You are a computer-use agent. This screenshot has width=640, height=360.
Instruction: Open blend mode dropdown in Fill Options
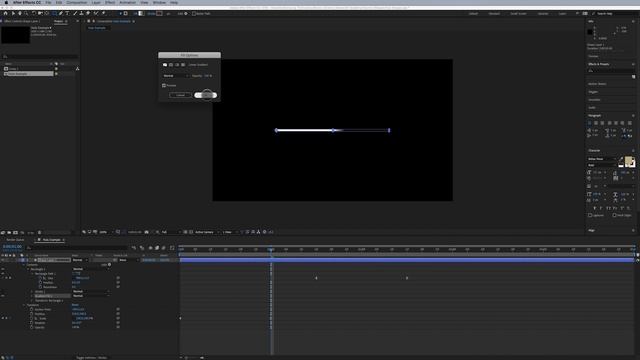tap(176, 76)
